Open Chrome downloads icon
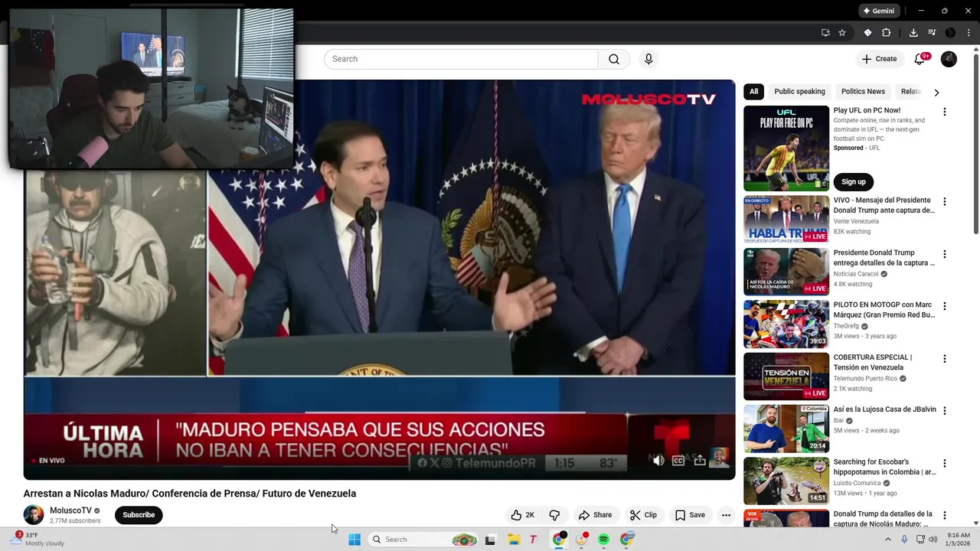 pos(913,33)
